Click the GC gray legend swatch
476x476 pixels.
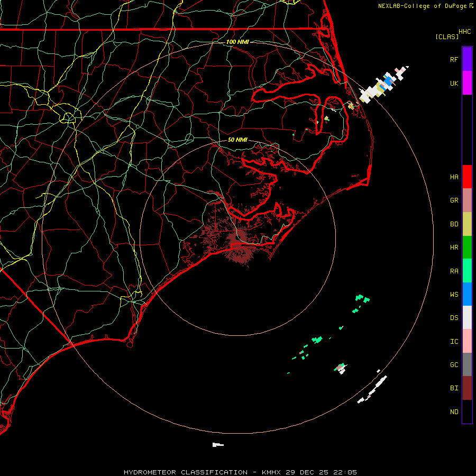click(467, 364)
